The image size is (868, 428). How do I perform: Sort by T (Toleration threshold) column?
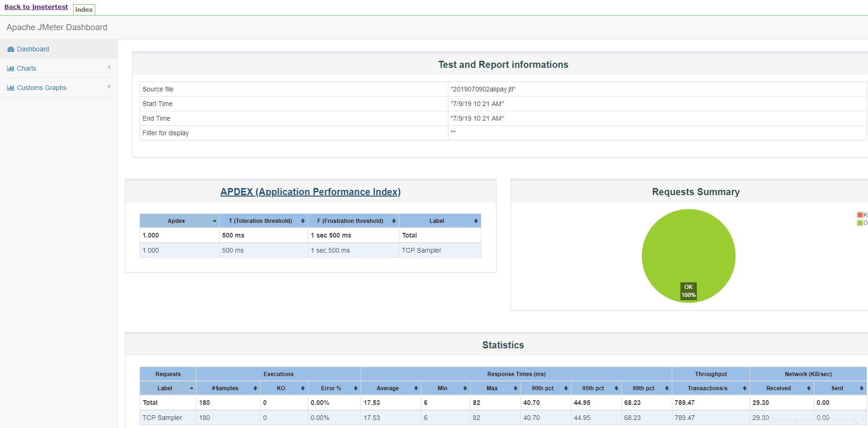pyautogui.click(x=264, y=221)
